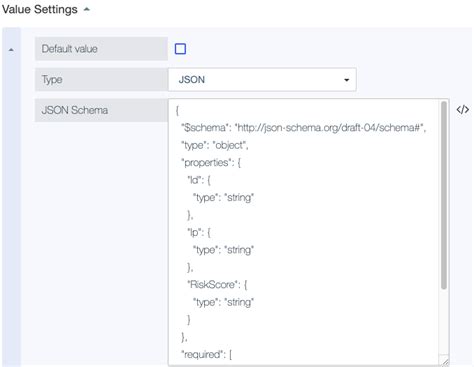
Task: Open the code editor icon beside JSON Schema
Action: pyautogui.click(x=463, y=110)
